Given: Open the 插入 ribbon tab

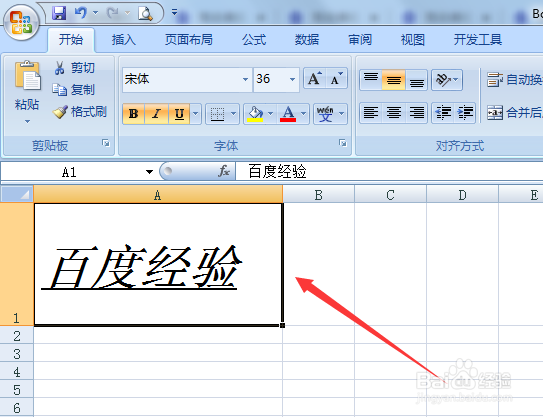Looking at the screenshot, I should click(124, 39).
